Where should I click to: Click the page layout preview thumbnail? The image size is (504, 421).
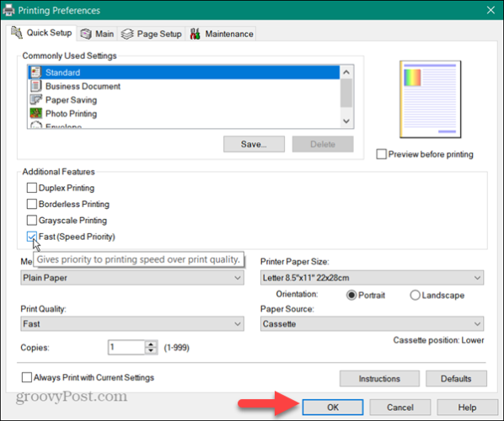(431, 99)
